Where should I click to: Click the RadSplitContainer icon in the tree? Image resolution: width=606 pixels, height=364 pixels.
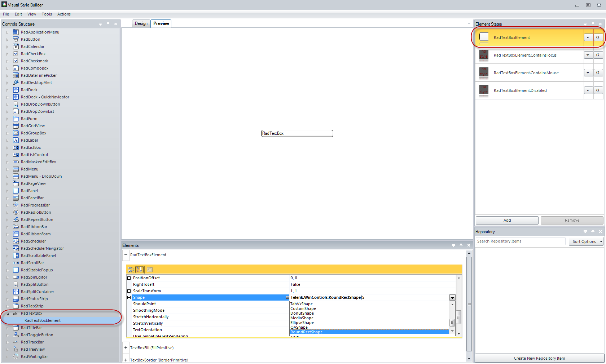[x=16, y=292]
